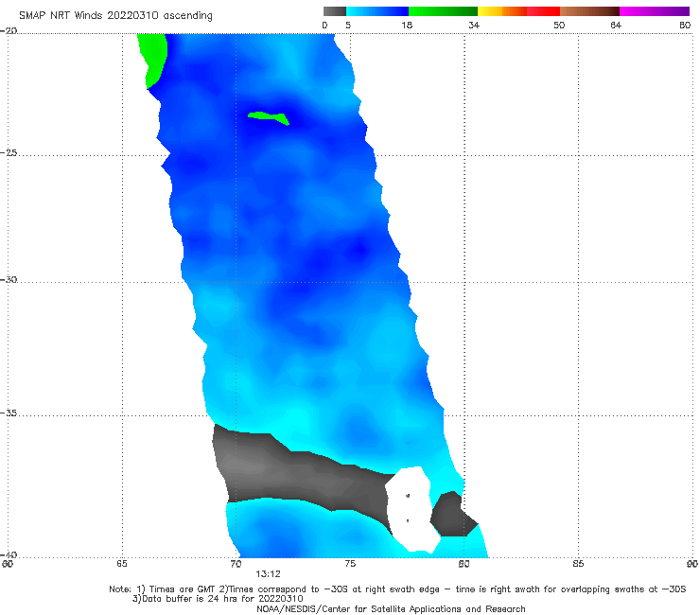This screenshot has height=615, width=700.
Task: Click the latitude label '-25'
Action: [x=9, y=152]
